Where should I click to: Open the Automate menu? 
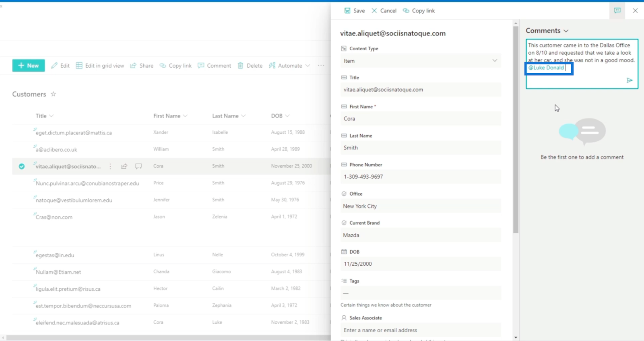pos(289,66)
